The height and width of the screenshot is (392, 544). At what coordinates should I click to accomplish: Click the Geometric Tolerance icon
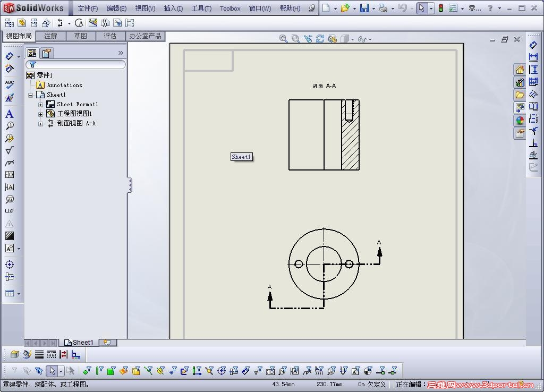pos(10,175)
